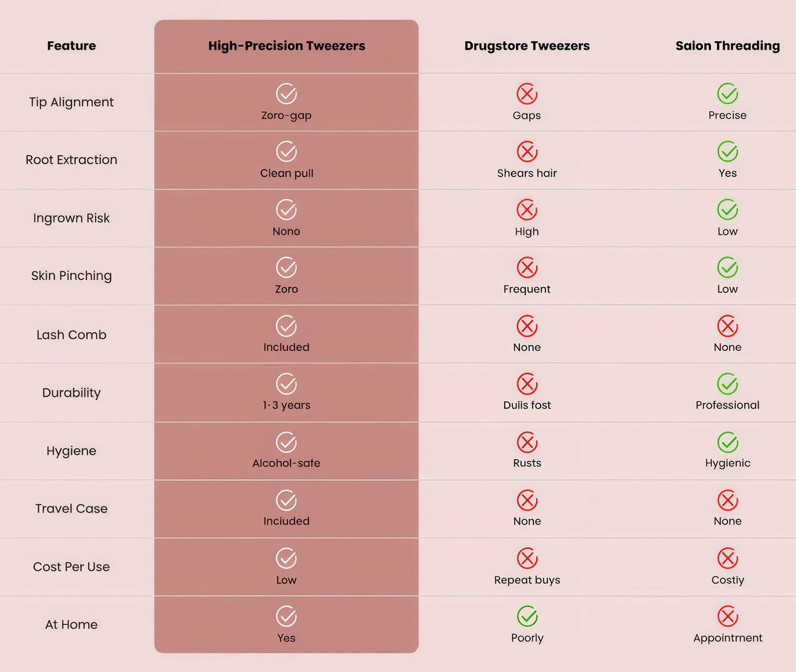This screenshot has width=796, height=672.
Task: Click the red X above Costly
Action: pos(728,558)
